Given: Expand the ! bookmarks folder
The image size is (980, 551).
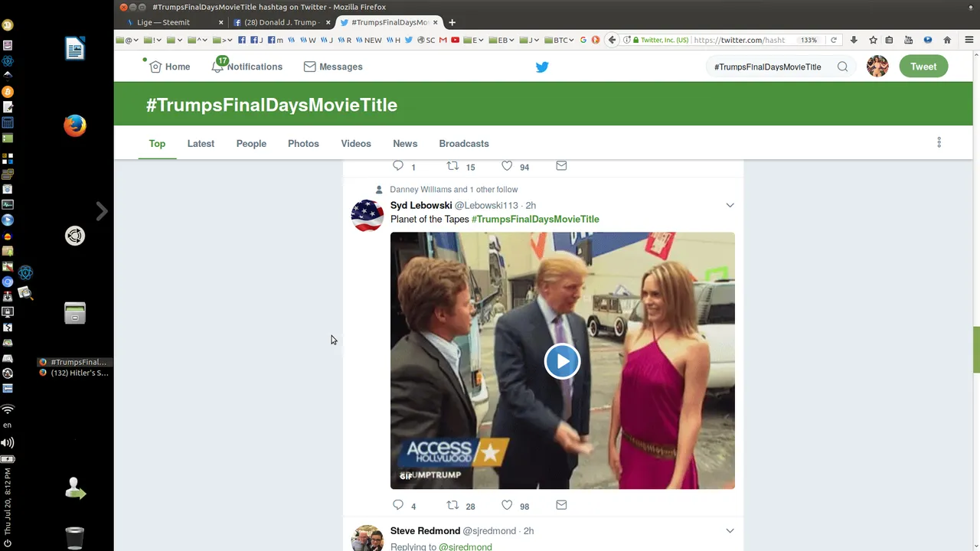Looking at the screenshot, I should (152, 40).
